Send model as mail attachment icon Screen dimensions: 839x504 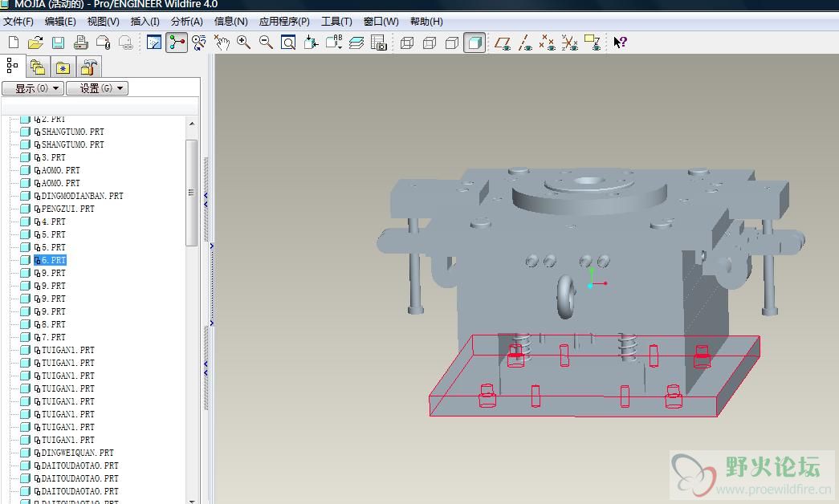[x=104, y=43]
